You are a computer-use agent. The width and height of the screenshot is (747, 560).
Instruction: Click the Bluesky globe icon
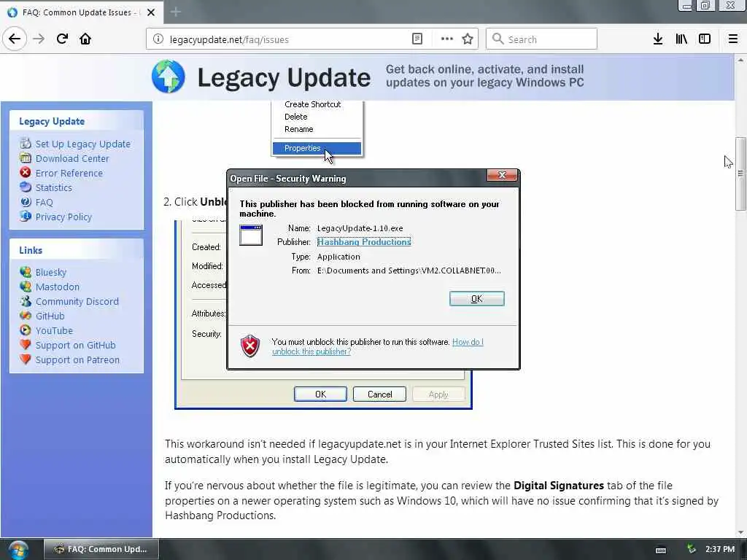coord(26,272)
